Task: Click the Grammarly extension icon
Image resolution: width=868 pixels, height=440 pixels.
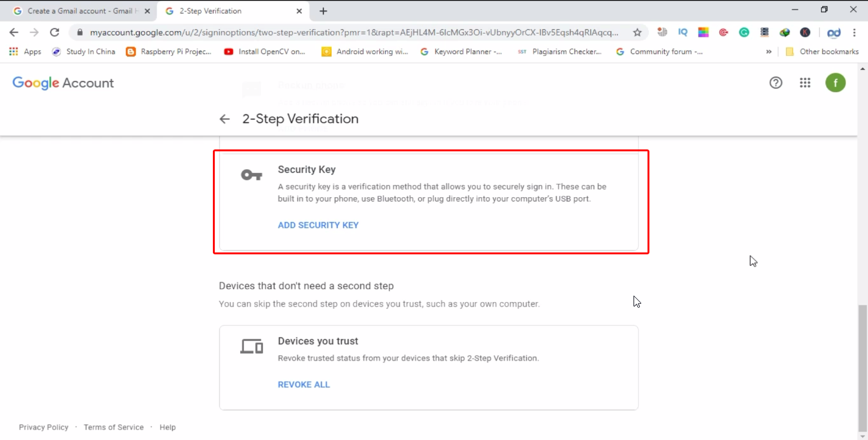Action: [744, 32]
